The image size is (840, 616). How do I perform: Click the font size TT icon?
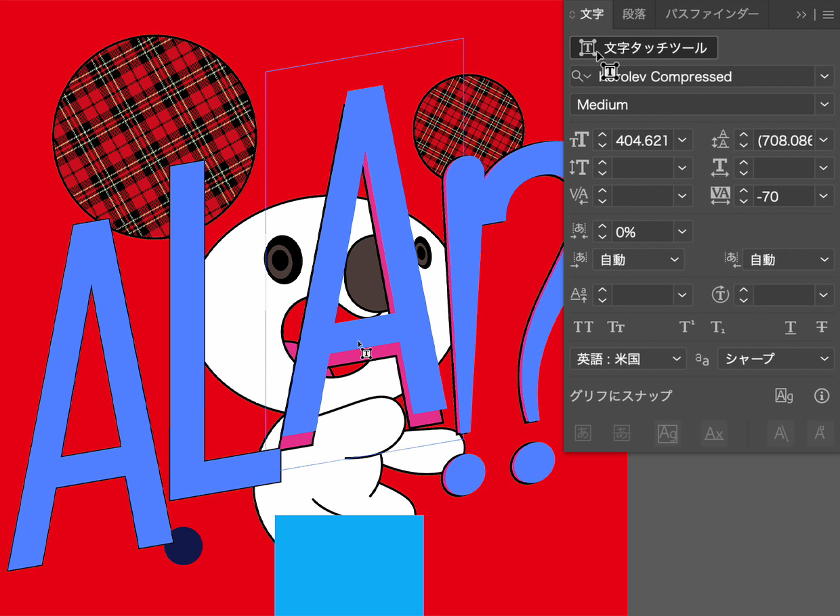580,140
